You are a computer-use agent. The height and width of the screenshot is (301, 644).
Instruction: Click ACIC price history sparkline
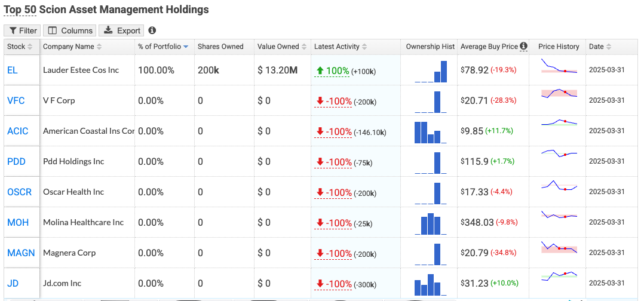(x=559, y=122)
